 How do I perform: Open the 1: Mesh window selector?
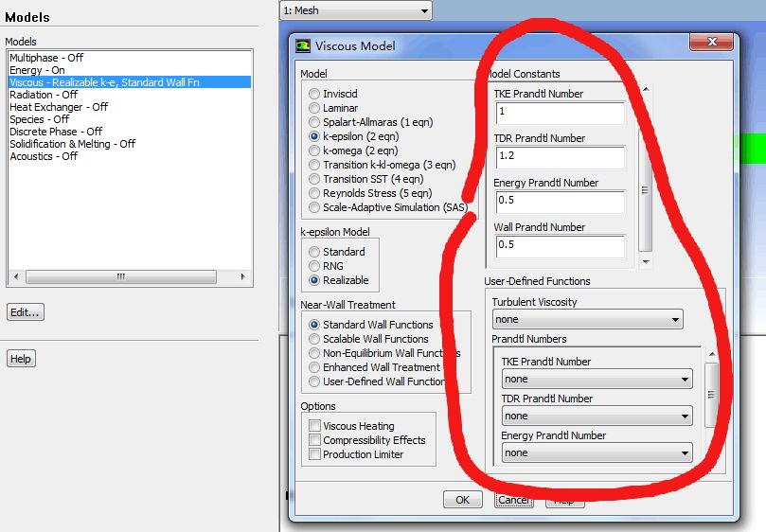pos(356,10)
